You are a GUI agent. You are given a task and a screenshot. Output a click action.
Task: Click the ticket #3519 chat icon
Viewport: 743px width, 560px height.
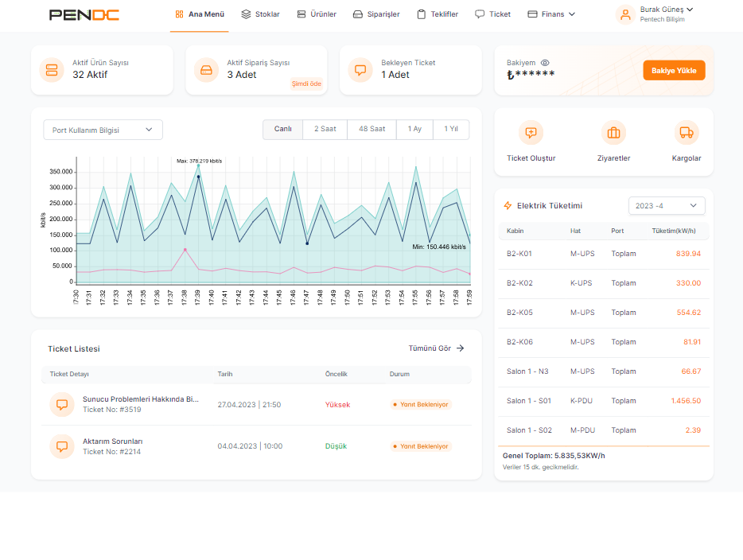(62, 404)
